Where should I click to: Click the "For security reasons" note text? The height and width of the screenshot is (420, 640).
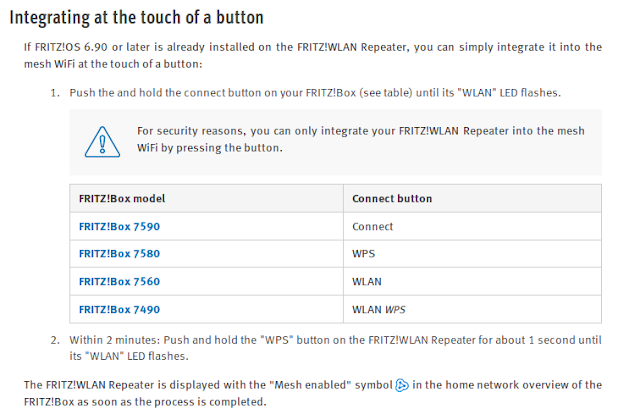[x=360, y=139]
